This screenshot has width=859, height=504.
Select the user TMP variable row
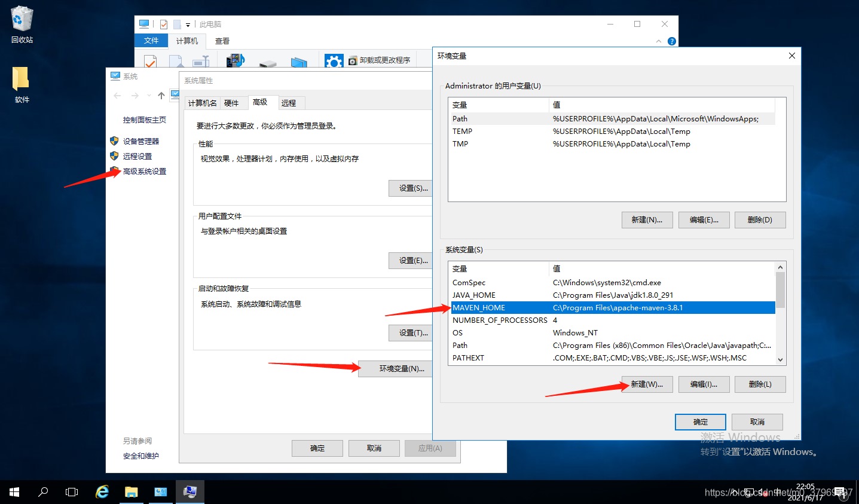pyautogui.click(x=612, y=144)
